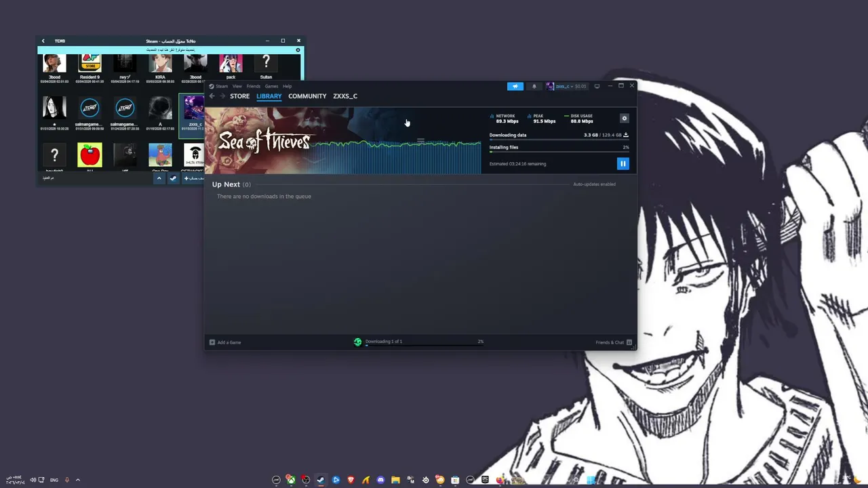Open the View menu
Image resolution: width=868 pixels, height=488 pixels.
(x=237, y=86)
